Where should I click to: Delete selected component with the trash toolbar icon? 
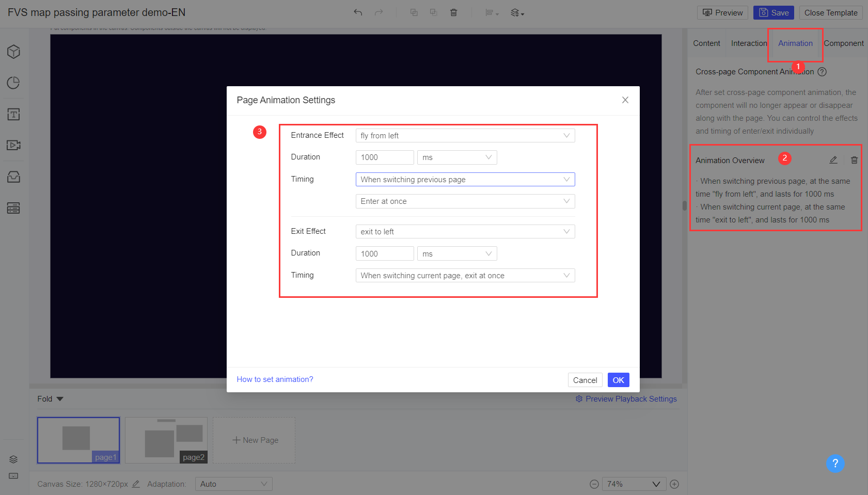(x=454, y=12)
